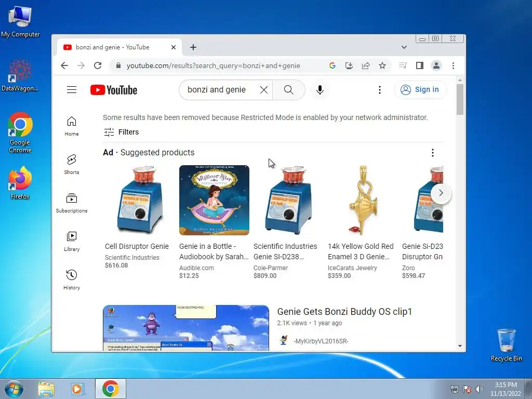Open the Action Center flag tray icon
The width and height of the screenshot is (532, 399).
[467, 389]
